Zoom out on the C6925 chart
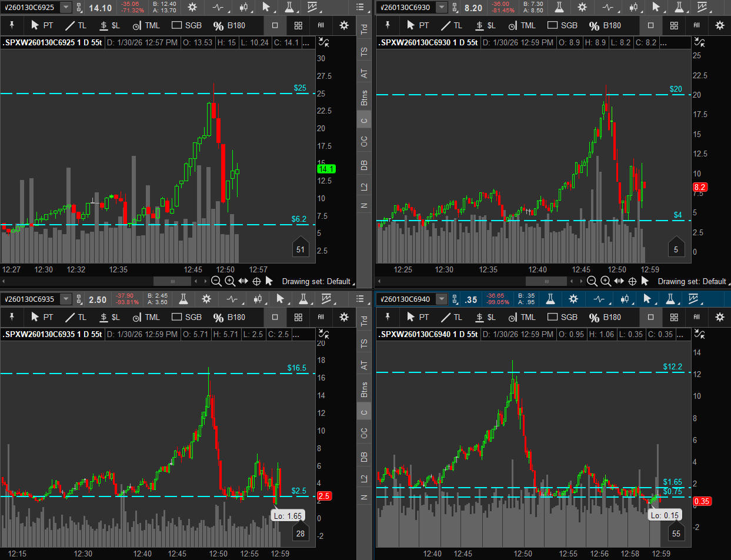This screenshot has width=731, height=560. tap(216, 281)
